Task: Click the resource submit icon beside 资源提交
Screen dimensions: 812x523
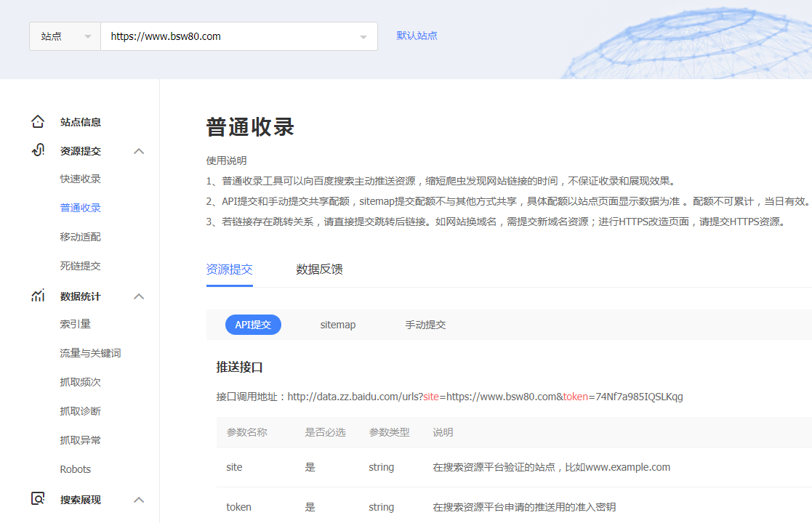Action: pos(38,150)
